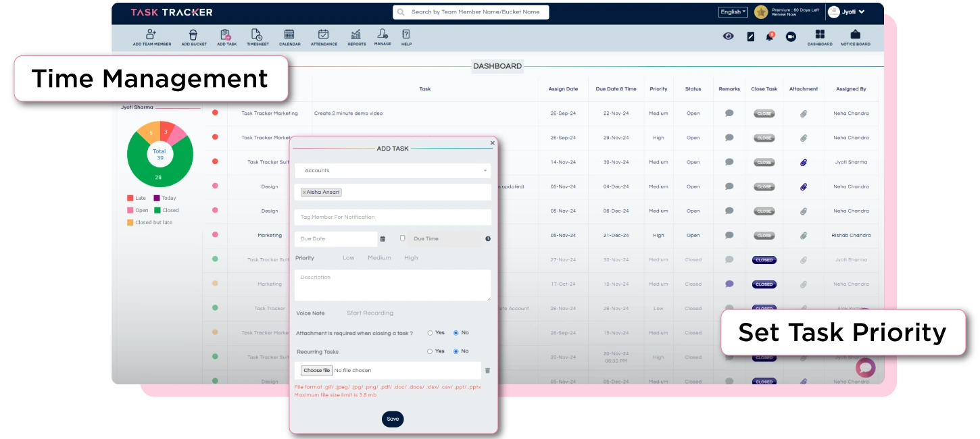Click the Due Date field
This screenshot has height=439, width=980.
pos(336,238)
